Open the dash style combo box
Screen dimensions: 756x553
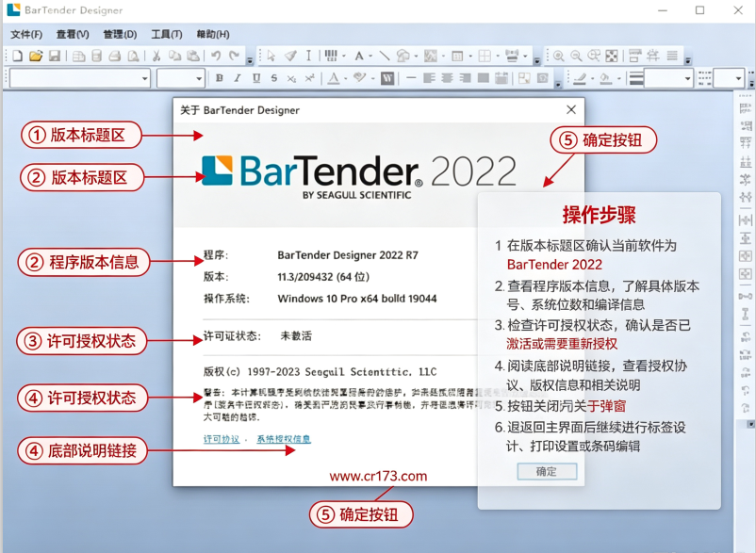pos(729,78)
